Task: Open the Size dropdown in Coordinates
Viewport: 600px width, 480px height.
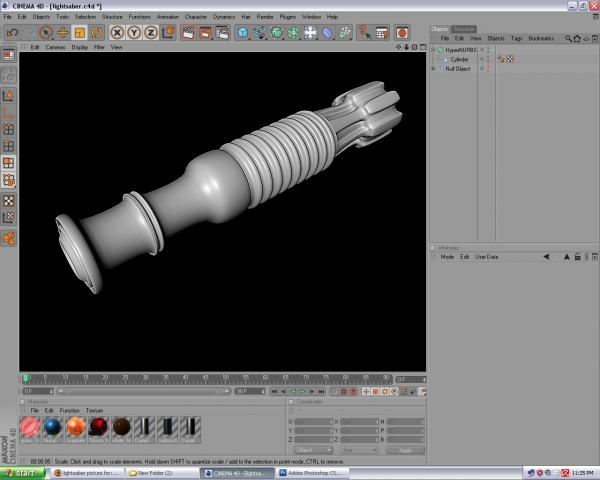Action: pos(359,450)
